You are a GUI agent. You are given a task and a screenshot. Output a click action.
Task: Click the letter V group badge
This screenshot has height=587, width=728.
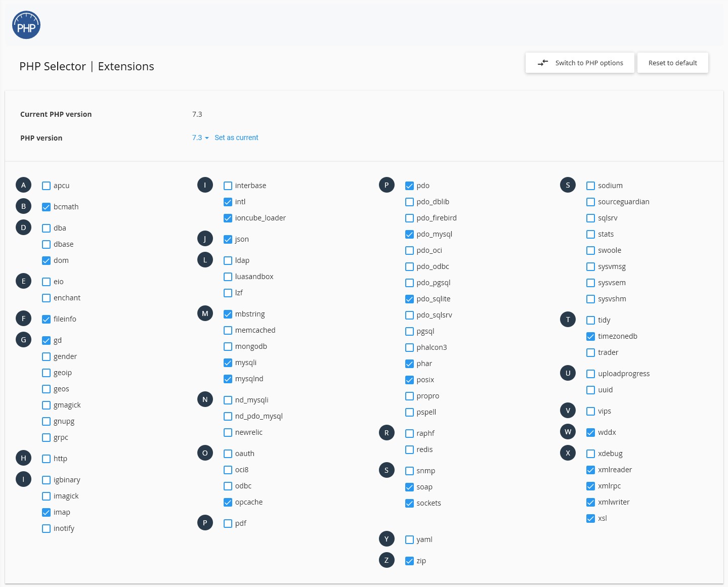(568, 411)
